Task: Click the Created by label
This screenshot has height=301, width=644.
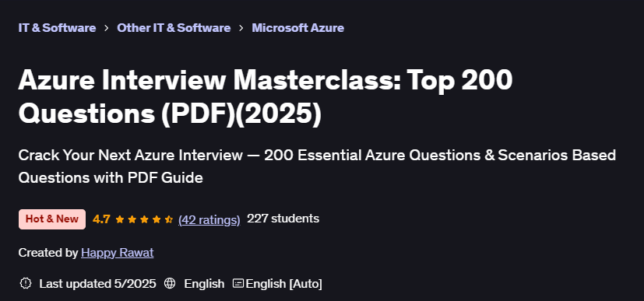Action: pos(48,253)
